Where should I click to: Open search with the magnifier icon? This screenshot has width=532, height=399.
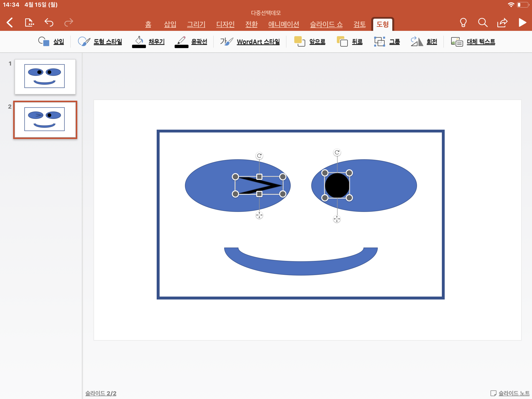click(x=483, y=23)
